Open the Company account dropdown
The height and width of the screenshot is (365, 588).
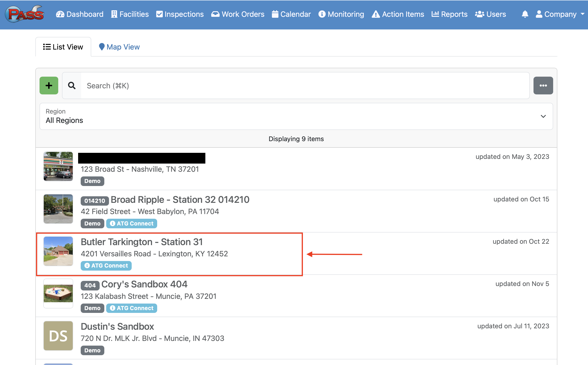(560, 14)
